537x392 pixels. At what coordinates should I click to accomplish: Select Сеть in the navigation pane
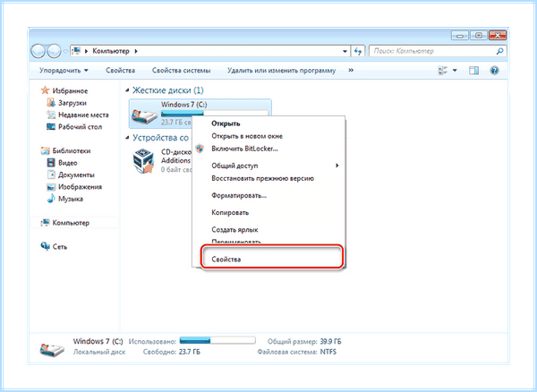(60, 246)
